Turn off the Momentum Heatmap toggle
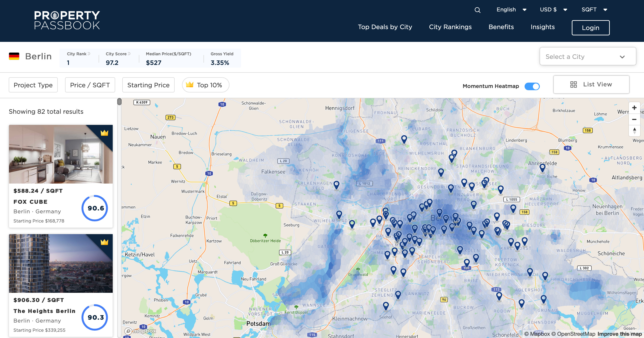644x338 pixels. pyautogui.click(x=532, y=86)
